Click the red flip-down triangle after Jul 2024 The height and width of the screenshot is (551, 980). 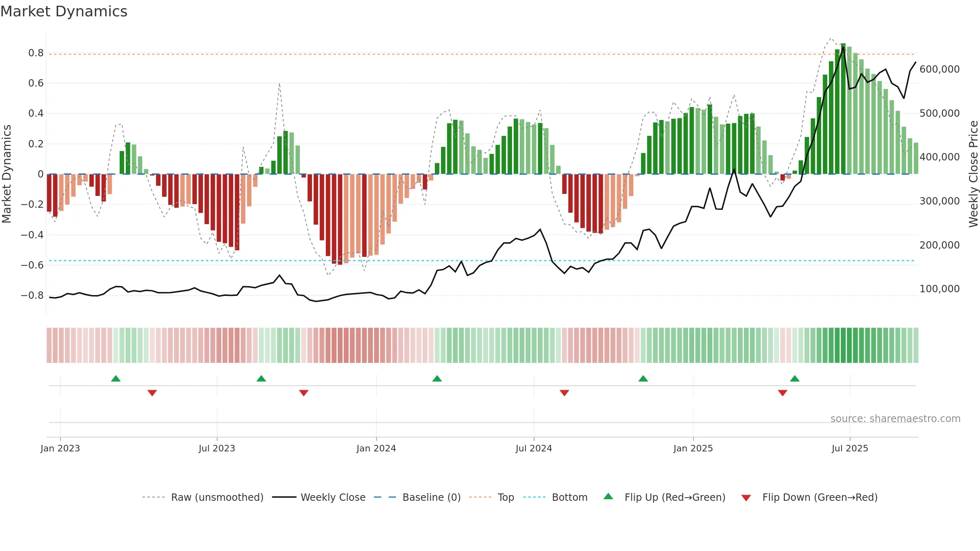click(x=564, y=393)
